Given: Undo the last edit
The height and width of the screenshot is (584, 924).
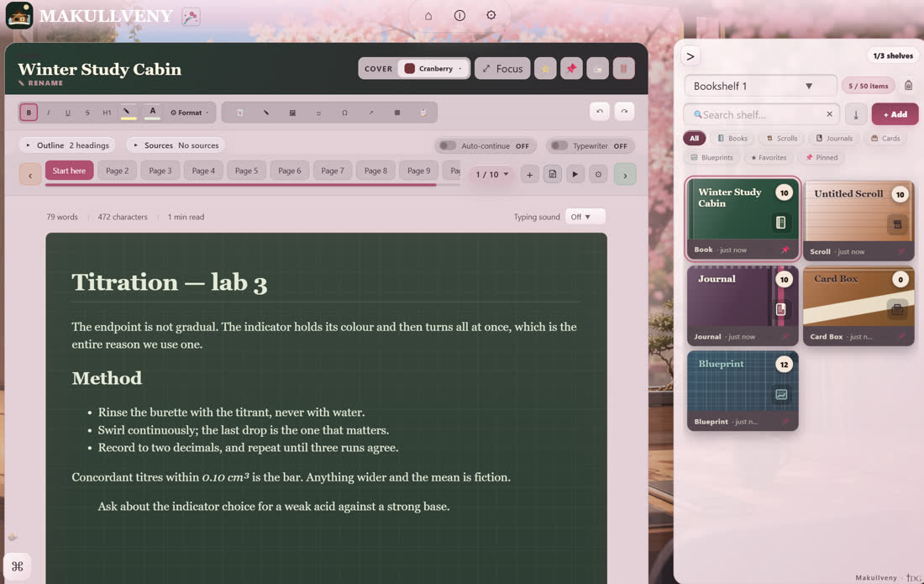Looking at the screenshot, I should (x=600, y=112).
